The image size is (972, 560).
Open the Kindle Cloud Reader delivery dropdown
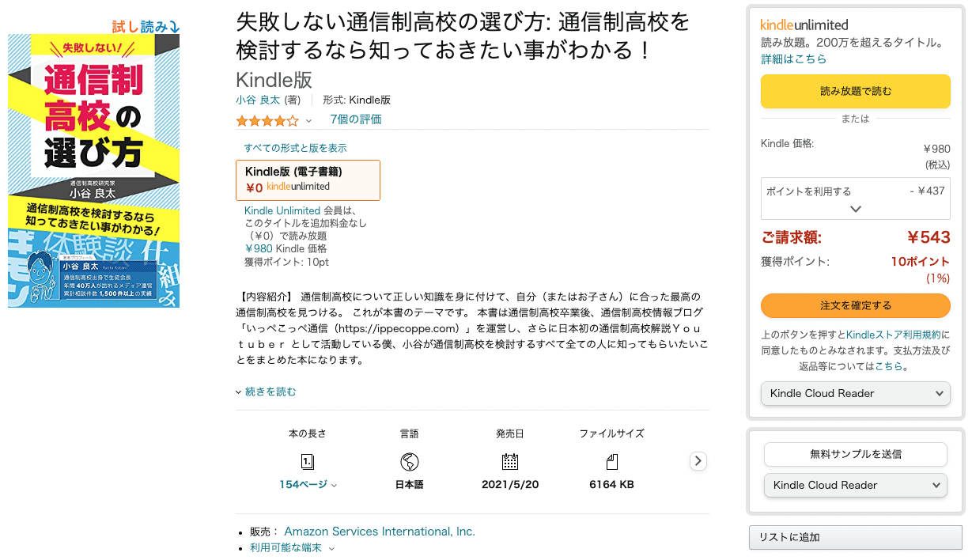pos(855,393)
